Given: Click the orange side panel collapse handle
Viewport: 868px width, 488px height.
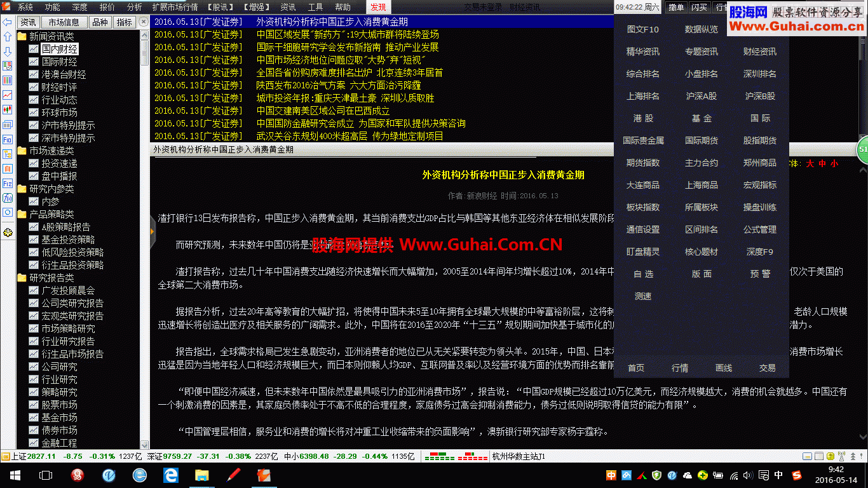Looking at the screenshot, I should pyautogui.click(x=153, y=231).
